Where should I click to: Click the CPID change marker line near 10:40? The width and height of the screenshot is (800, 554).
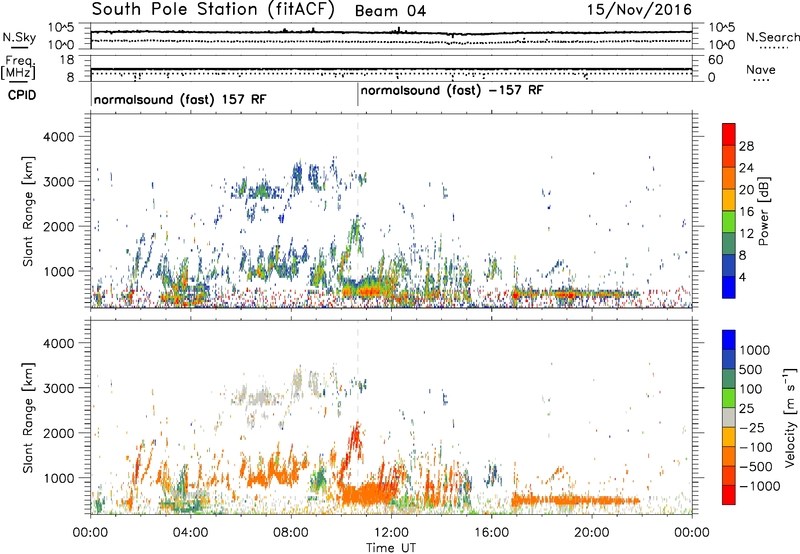click(358, 94)
